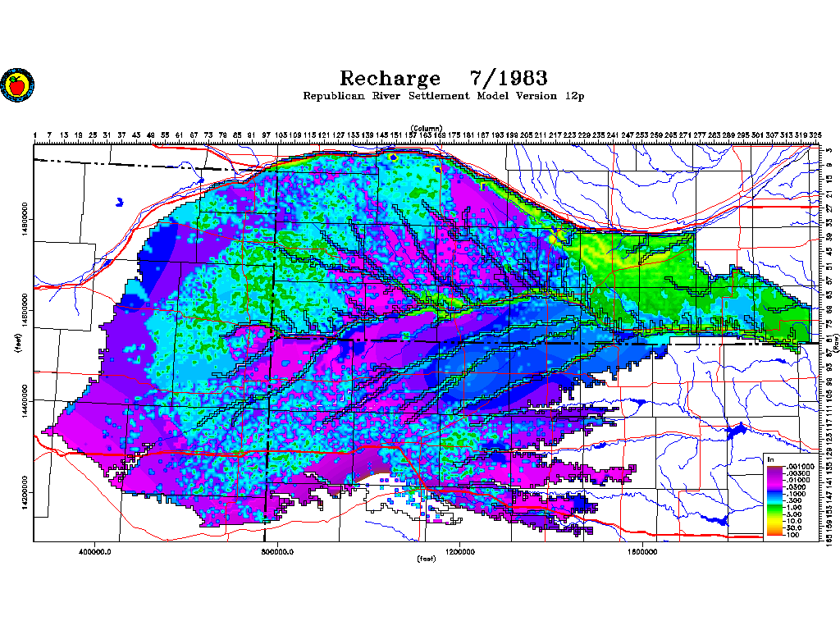Viewport: 840px width, 630px height.
Task: Click the '(feet)' label below the map
Action: click(427, 558)
